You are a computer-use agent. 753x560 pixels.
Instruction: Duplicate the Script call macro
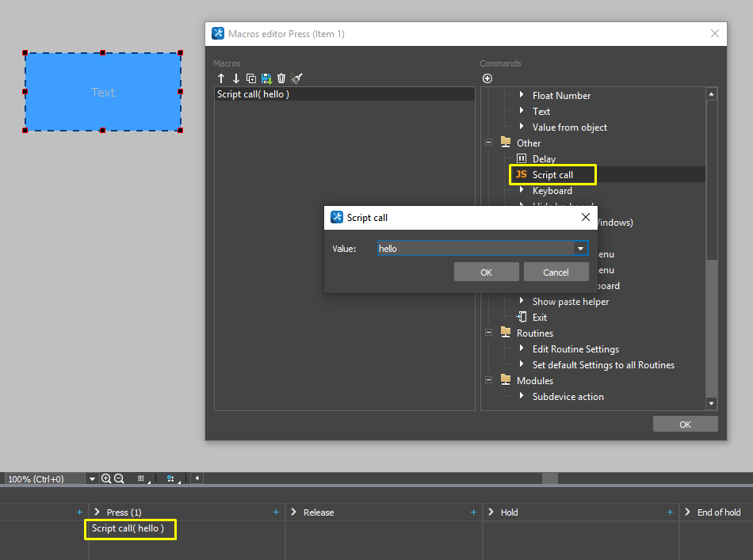250,78
